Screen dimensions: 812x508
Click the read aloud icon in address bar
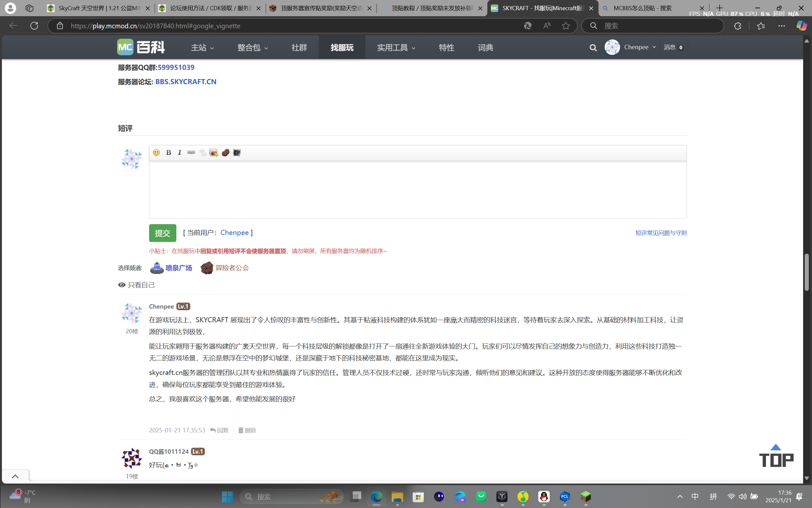pyautogui.click(x=547, y=25)
